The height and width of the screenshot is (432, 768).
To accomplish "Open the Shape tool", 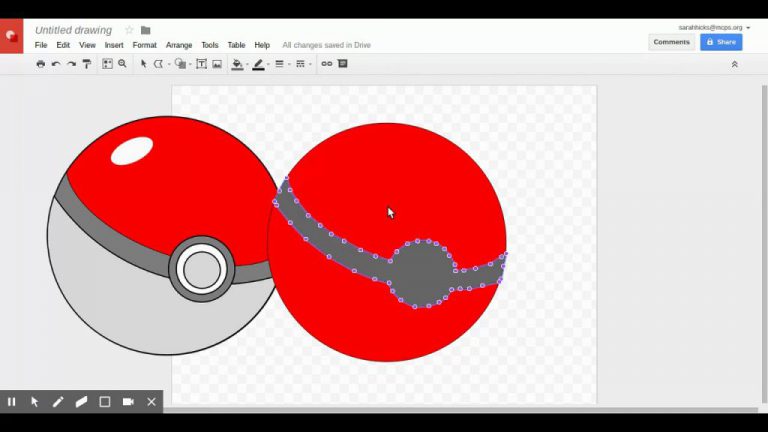I will tap(180, 64).
